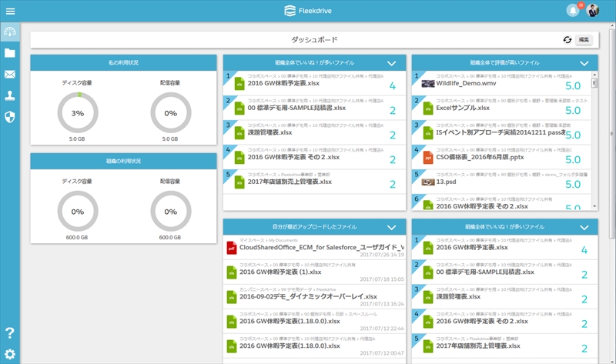The image size is (616, 364).
Task: Click 私の利用状況 0% 配信容量 gauge
Action: [x=170, y=113]
